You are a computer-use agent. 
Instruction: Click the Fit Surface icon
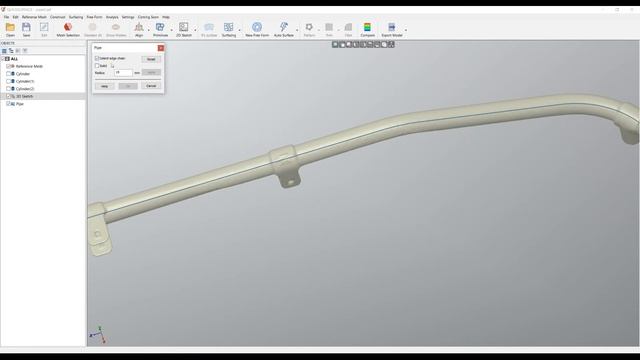[209, 27]
